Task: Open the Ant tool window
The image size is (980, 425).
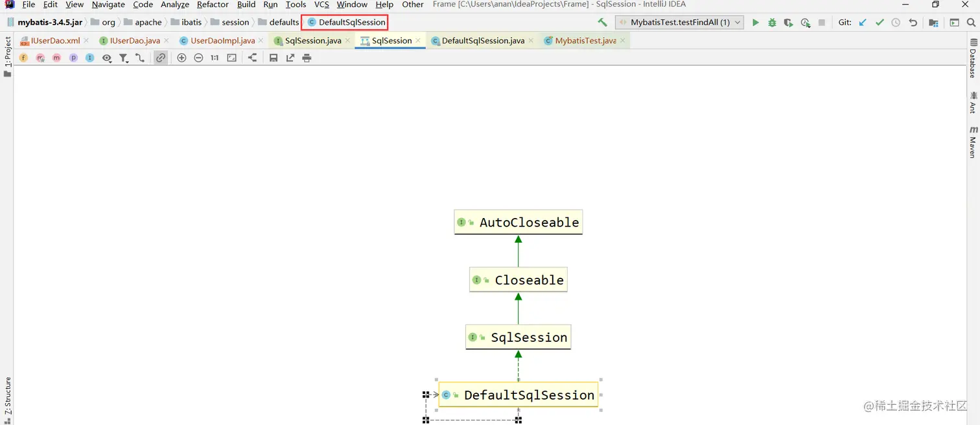Action: tap(972, 103)
